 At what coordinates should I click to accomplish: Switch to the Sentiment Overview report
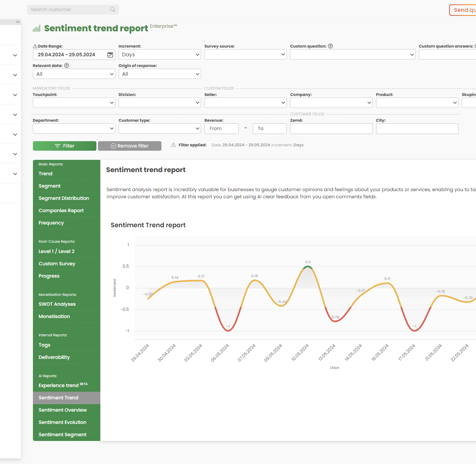[62, 410]
